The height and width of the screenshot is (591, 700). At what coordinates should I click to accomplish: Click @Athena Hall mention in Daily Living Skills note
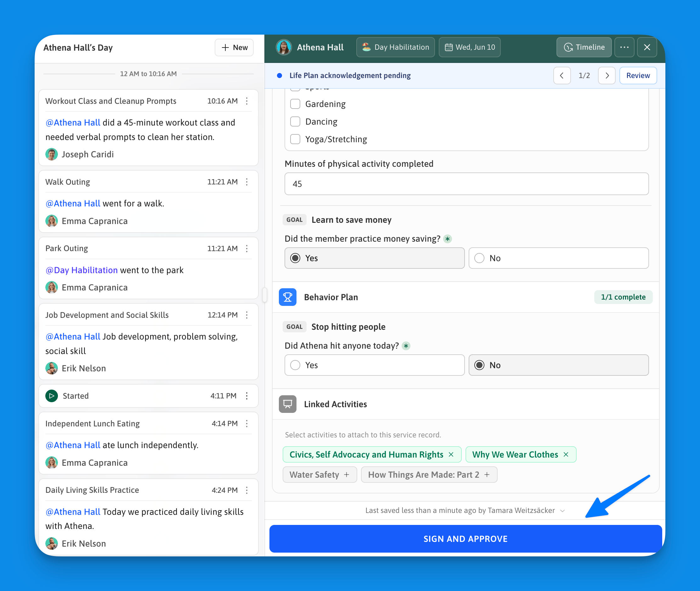[x=73, y=512]
